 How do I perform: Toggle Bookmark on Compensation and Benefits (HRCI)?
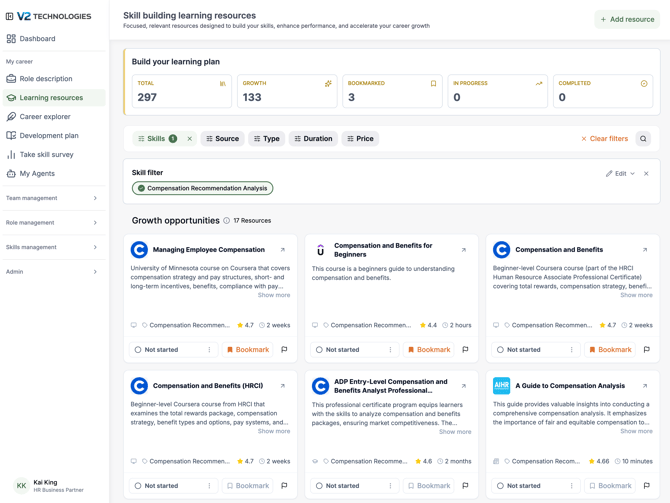point(248,485)
